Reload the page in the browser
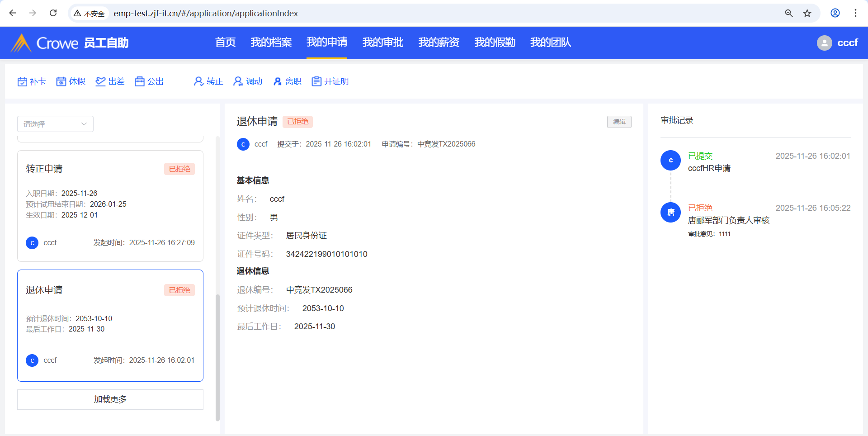The width and height of the screenshot is (868, 436). pyautogui.click(x=53, y=13)
